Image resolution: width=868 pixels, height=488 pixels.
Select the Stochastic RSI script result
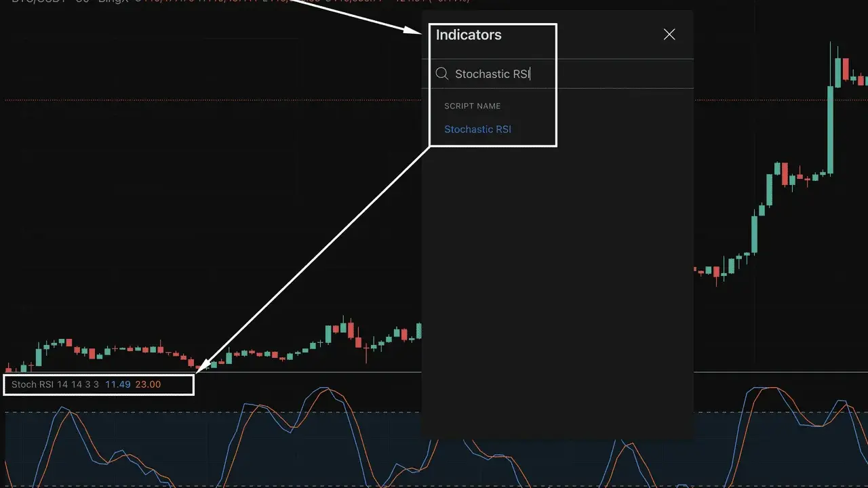tap(477, 129)
